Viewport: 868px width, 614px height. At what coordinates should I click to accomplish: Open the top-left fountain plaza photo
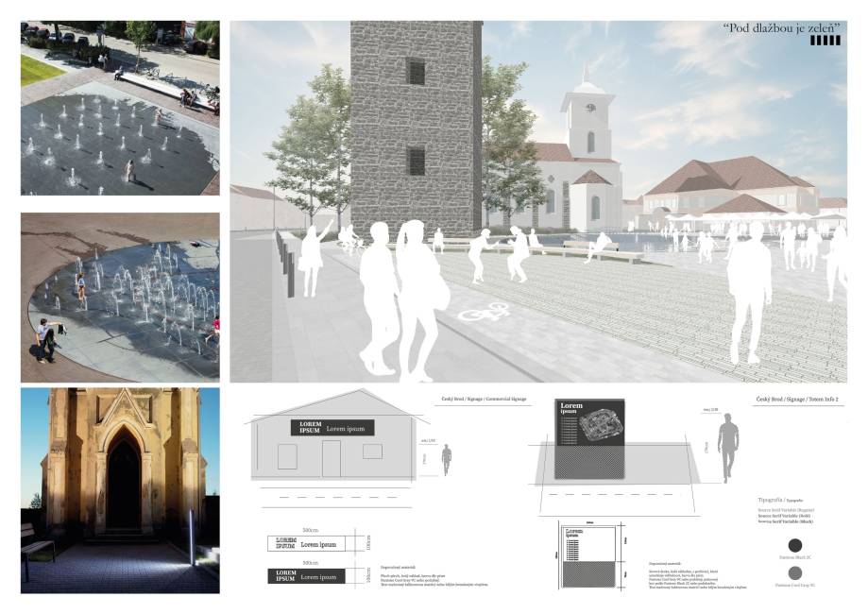pyautogui.click(x=120, y=108)
